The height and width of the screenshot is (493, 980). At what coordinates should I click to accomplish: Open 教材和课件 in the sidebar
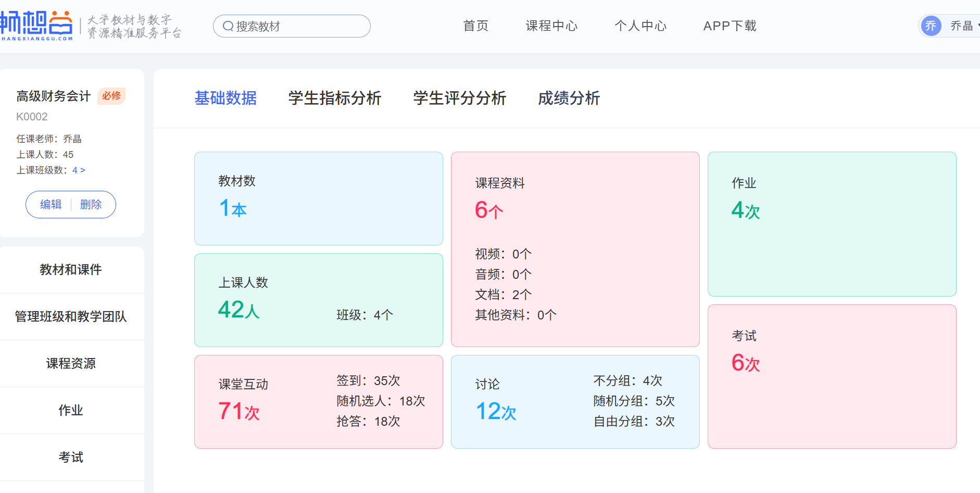71,269
